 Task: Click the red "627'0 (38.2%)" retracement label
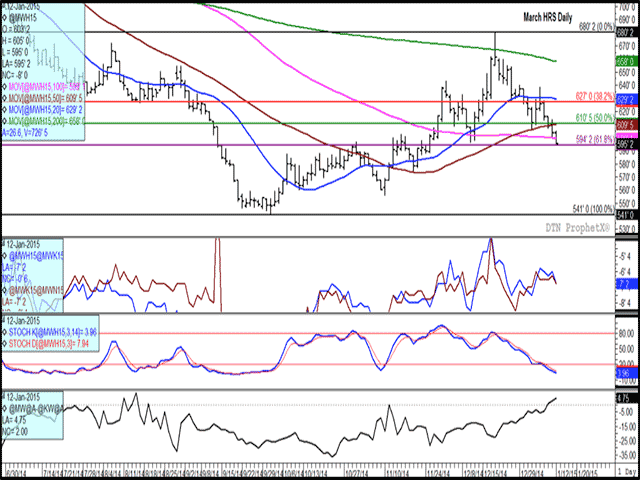pos(597,98)
